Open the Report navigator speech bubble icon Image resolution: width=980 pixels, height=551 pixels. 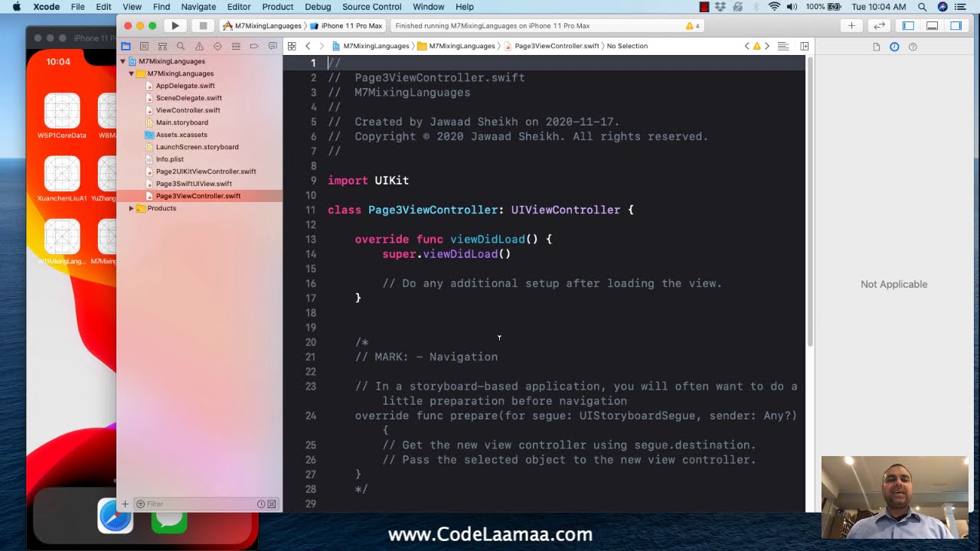[x=273, y=47]
